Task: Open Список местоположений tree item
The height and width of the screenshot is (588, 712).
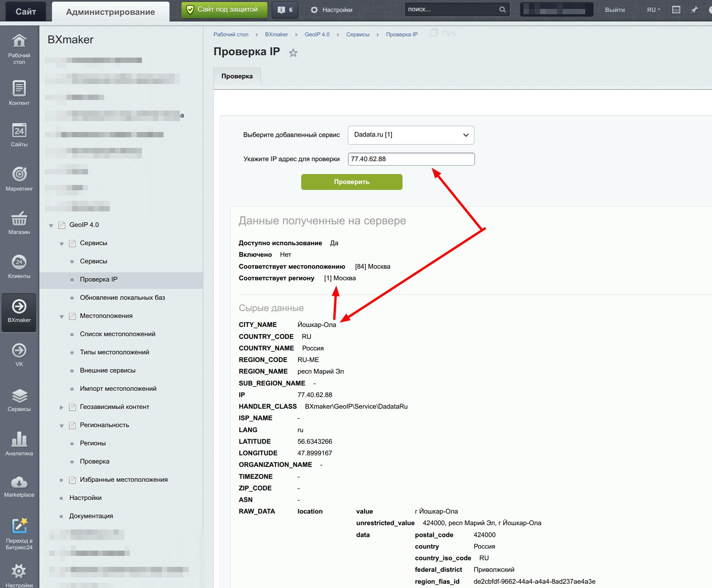Action: [118, 334]
